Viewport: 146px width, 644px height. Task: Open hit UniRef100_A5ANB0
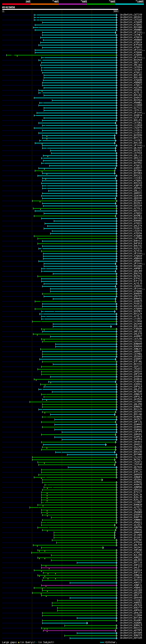pos(131,30)
